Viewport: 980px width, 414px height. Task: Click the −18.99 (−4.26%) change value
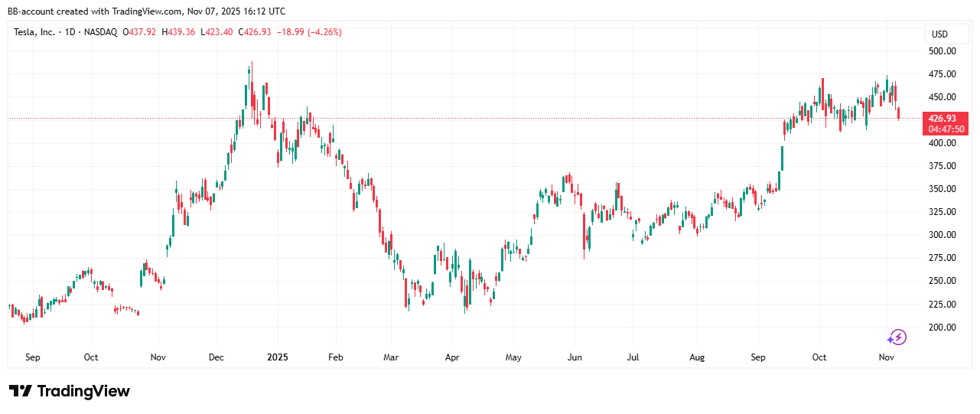(x=308, y=32)
